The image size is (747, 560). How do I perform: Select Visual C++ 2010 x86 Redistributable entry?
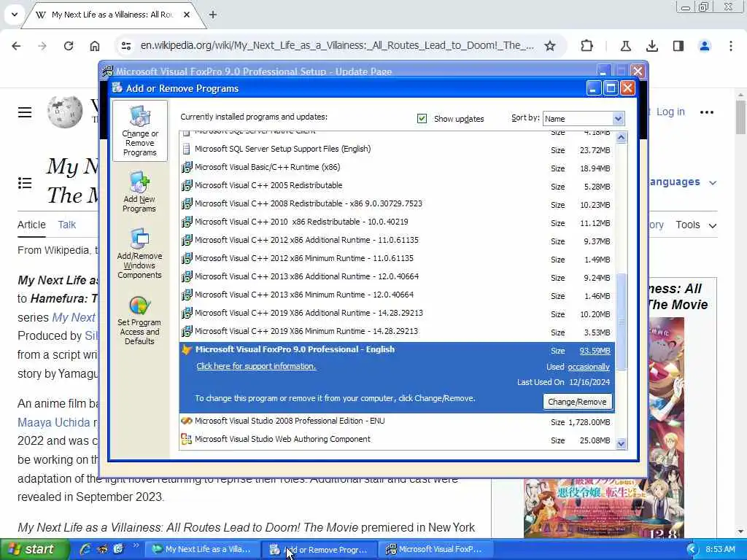398,222
